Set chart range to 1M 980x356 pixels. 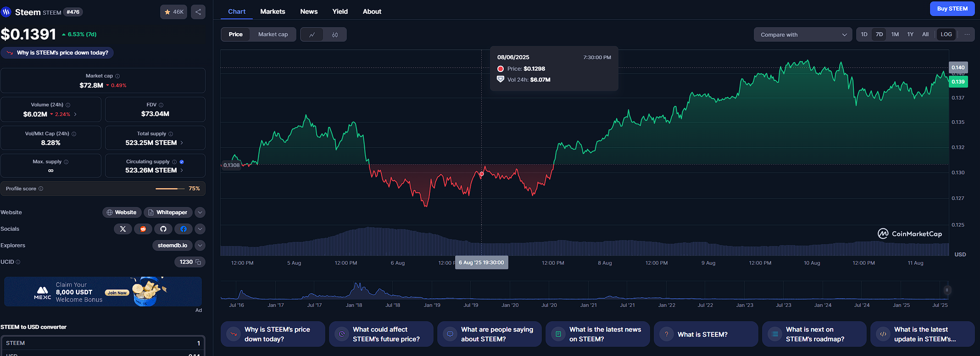[895, 34]
